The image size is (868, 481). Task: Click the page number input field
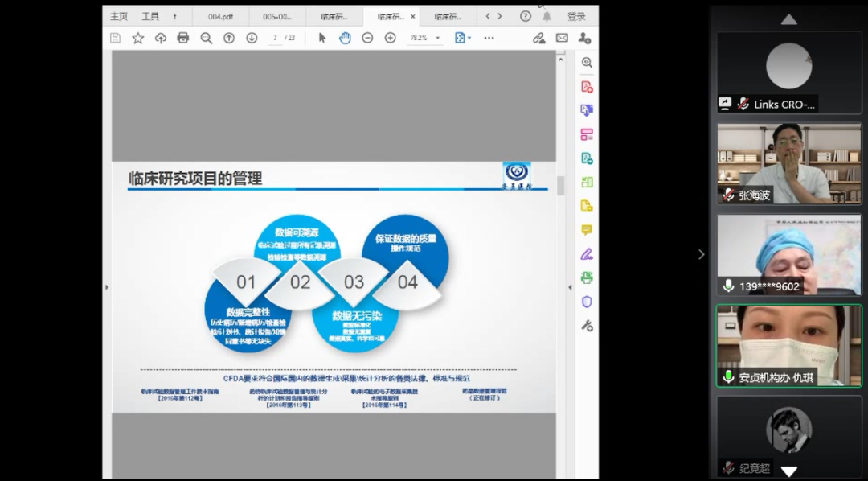coord(275,39)
